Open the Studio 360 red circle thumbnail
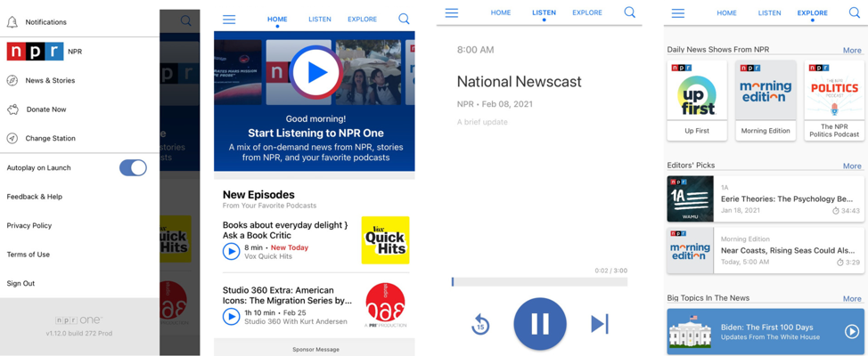The height and width of the screenshot is (356, 868). point(385,304)
